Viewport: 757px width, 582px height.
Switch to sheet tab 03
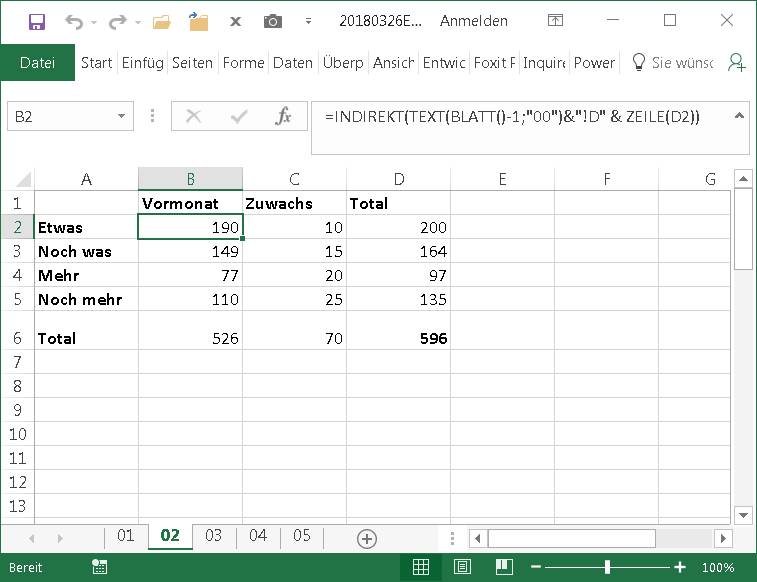[213, 535]
